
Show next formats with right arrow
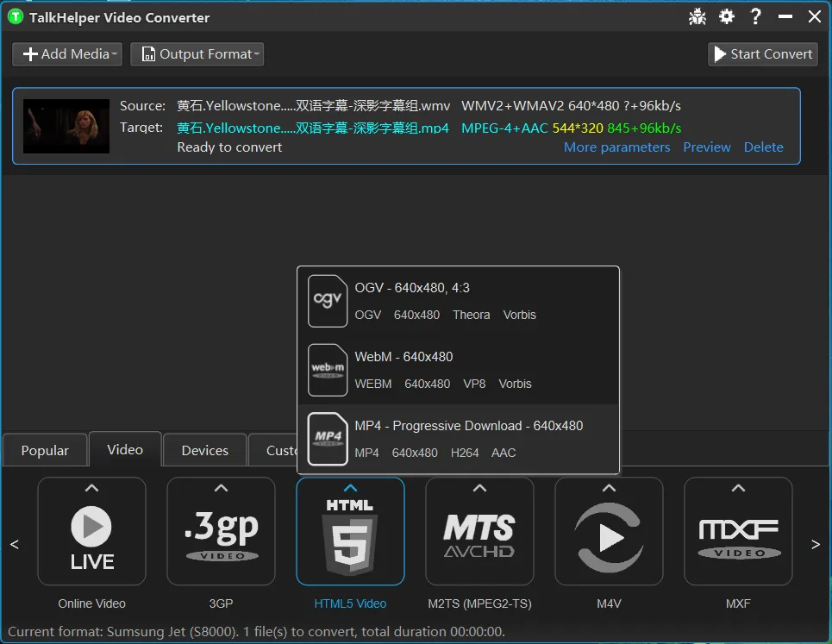coord(816,544)
